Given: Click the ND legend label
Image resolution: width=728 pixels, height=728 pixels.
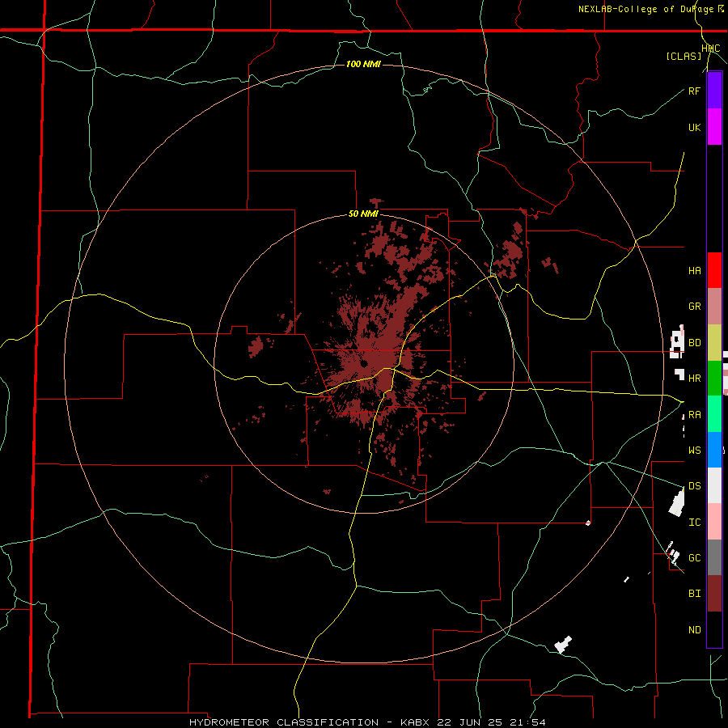Looking at the screenshot, I should (x=694, y=630).
